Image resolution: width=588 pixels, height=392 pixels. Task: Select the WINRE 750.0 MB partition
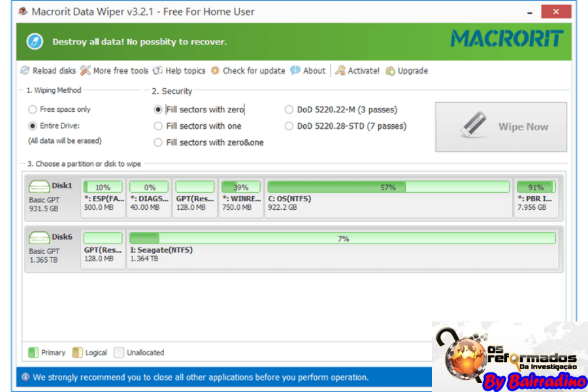(241, 198)
